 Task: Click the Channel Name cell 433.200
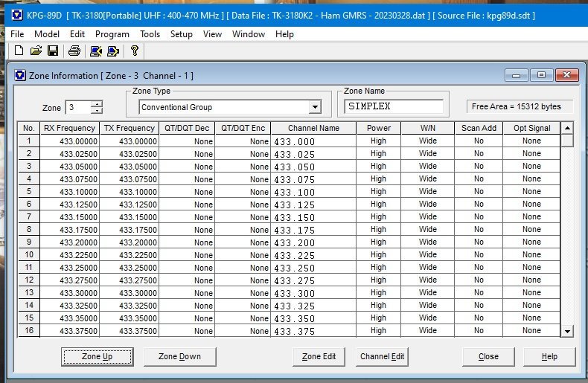point(312,242)
